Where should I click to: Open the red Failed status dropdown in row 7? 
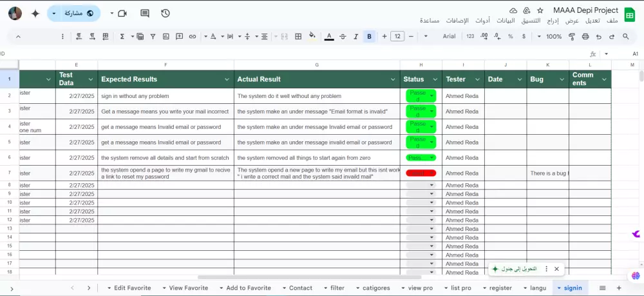click(421, 173)
